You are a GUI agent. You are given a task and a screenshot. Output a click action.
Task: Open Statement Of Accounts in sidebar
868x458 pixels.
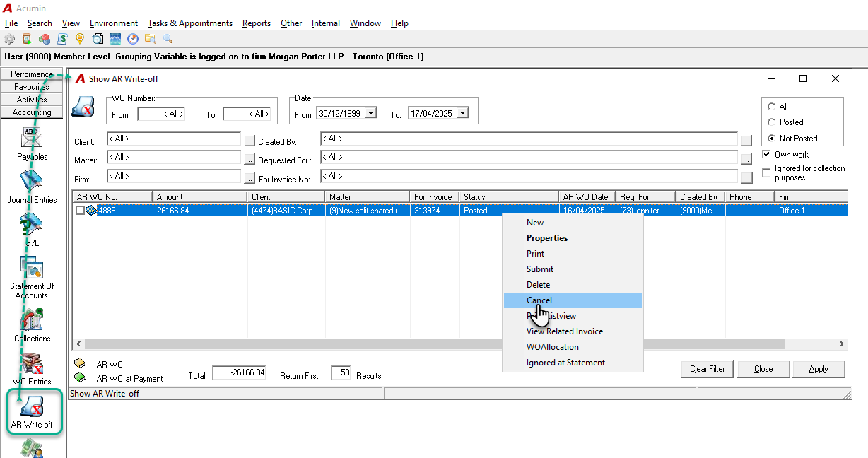[x=33, y=277]
